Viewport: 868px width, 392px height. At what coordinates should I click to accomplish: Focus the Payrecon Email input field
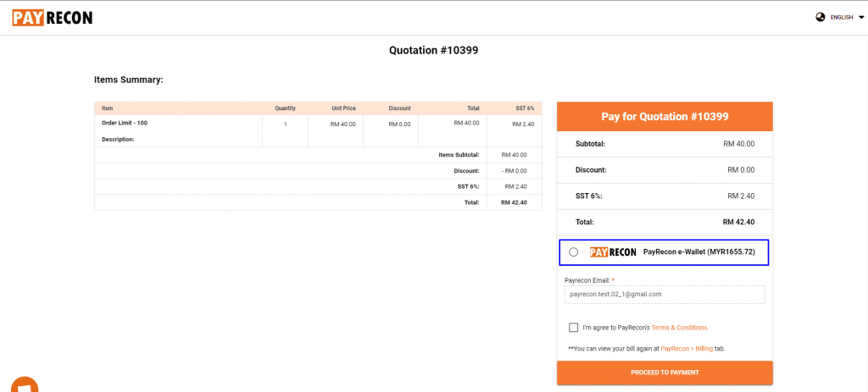(665, 295)
